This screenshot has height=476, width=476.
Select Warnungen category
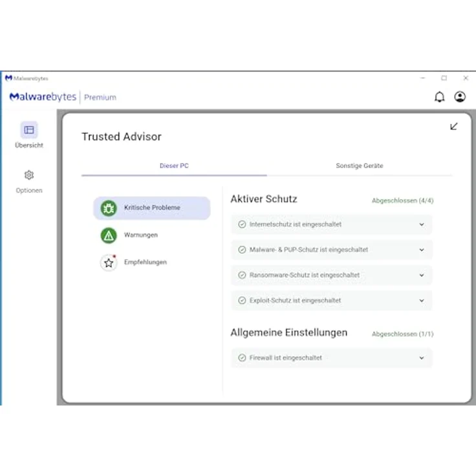152,235
